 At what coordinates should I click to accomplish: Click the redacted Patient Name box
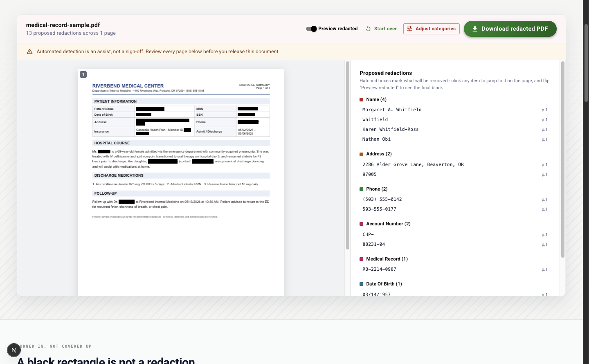point(150,109)
